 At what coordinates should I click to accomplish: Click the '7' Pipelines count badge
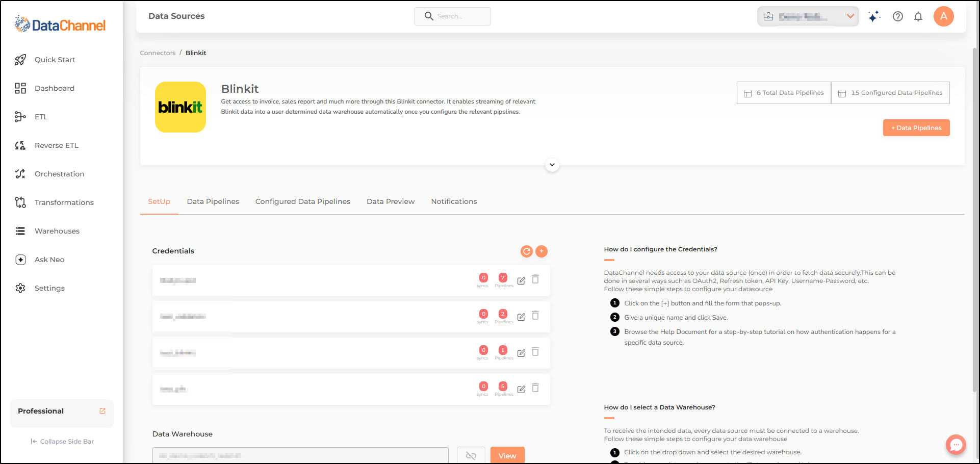[x=503, y=277]
